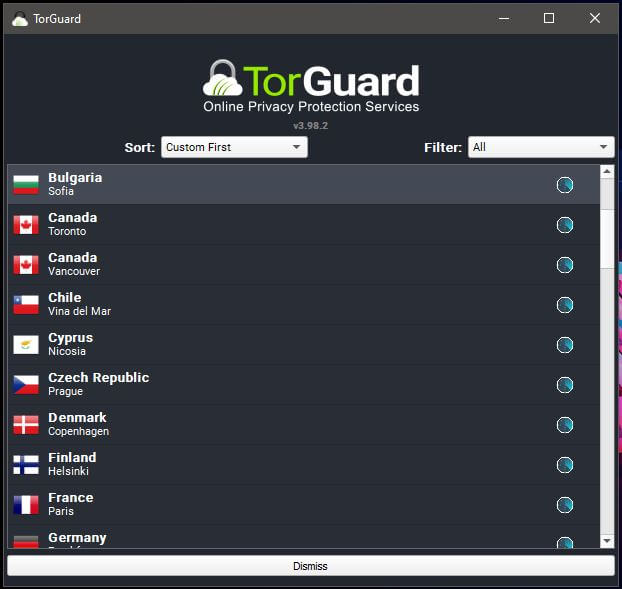The height and width of the screenshot is (589, 622).
Task: Click the Canada flag beside Toronto
Action: 26,225
